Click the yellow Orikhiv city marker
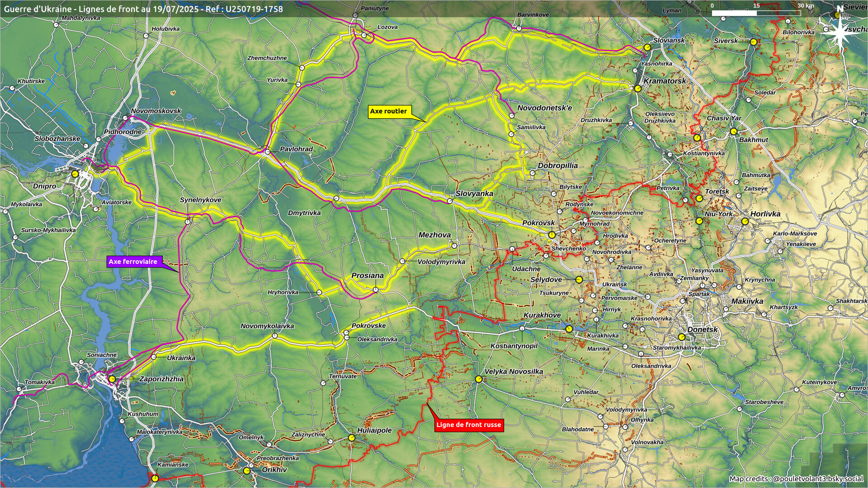This screenshot has height=488, width=868. pyautogui.click(x=246, y=471)
